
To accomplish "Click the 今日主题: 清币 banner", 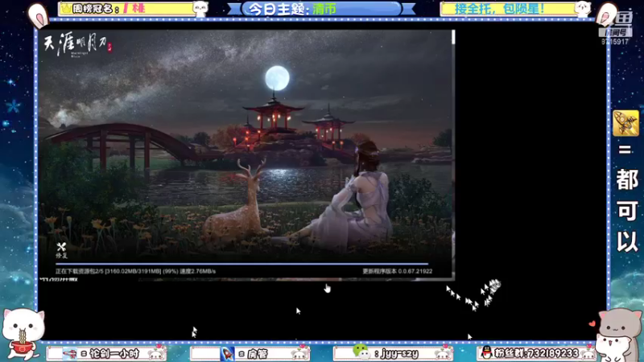I will (321, 9).
